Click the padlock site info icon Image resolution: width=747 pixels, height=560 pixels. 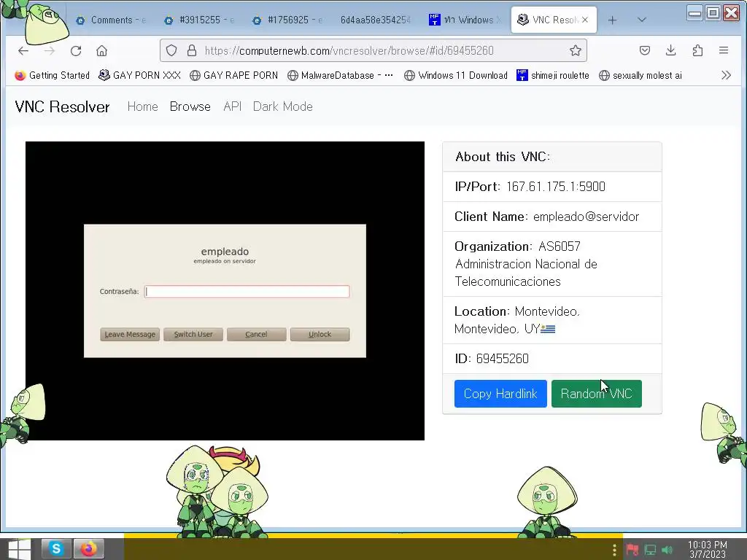pos(192,50)
